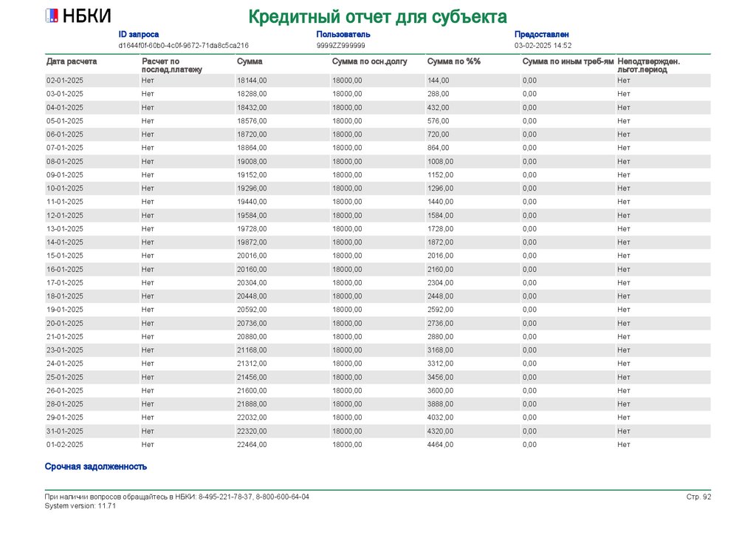Select user value 9999ZZ999999
The height and width of the screenshot is (535, 756).
click(341, 45)
